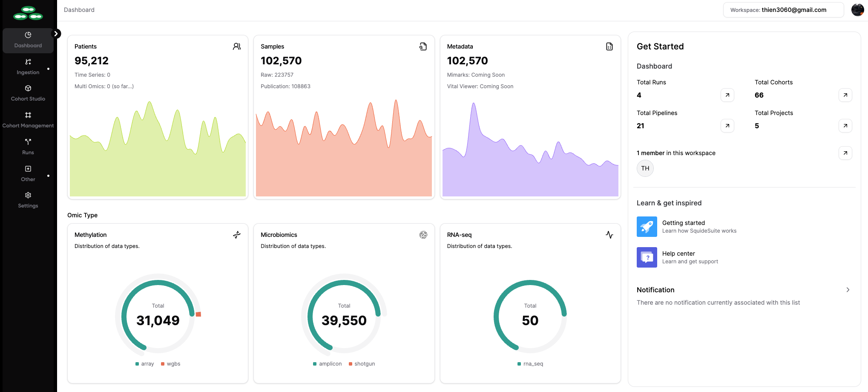The width and height of the screenshot is (868, 392).
Task: Open Settings via the gear icon
Action: click(28, 195)
